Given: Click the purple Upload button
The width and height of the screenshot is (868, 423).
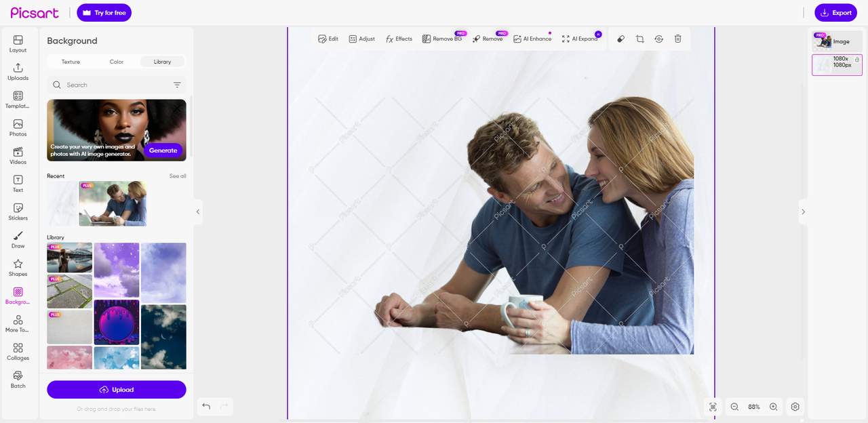Looking at the screenshot, I should click(x=117, y=390).
